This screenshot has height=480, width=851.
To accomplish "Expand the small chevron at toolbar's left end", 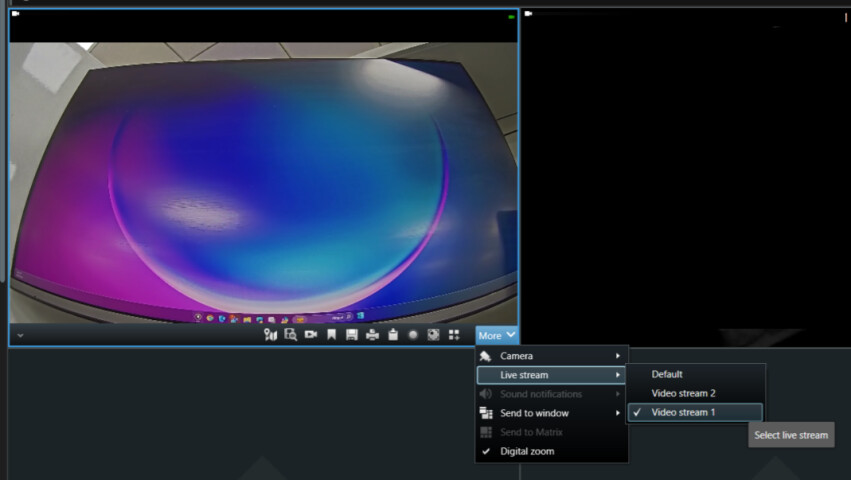I will 20,336.
